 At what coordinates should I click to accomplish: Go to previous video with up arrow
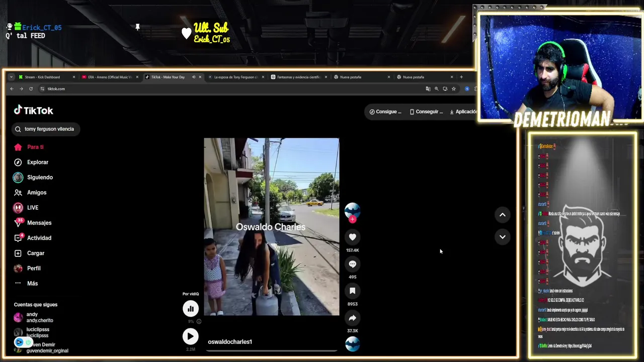(x=502, y=215)
